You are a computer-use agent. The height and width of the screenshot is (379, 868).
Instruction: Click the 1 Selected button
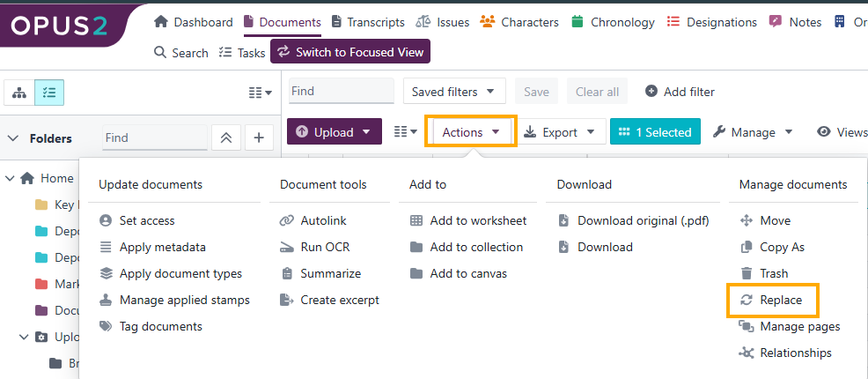tap(656, 132)
